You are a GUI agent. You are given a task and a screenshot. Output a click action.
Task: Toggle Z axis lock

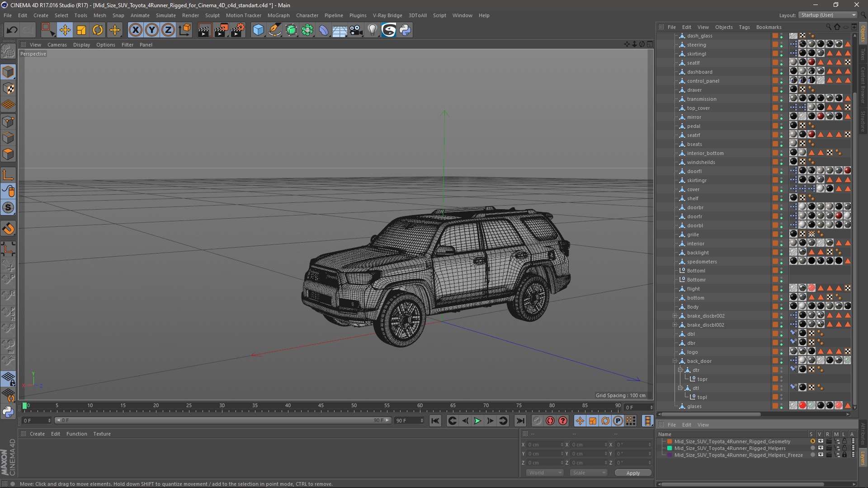tap(168, 30)
